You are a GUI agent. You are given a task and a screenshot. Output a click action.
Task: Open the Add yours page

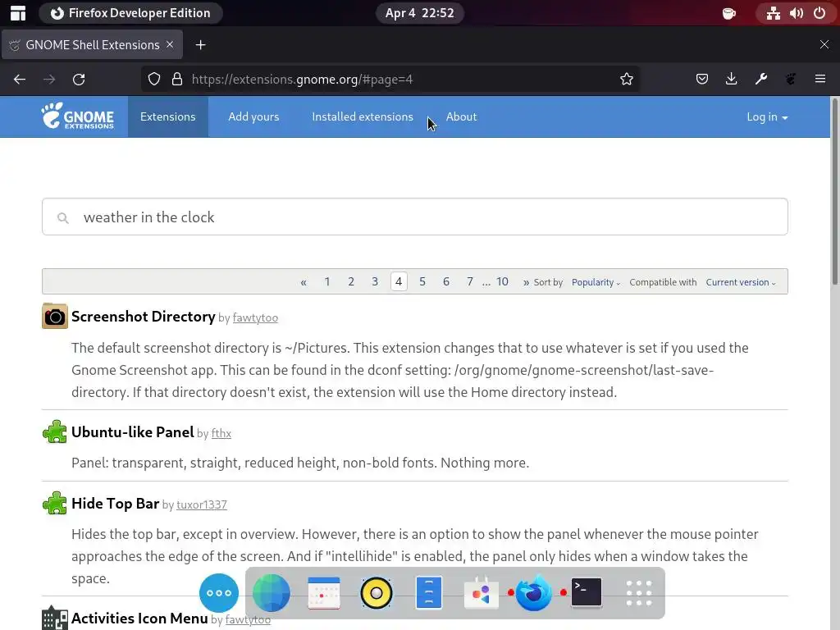(253, 116)
